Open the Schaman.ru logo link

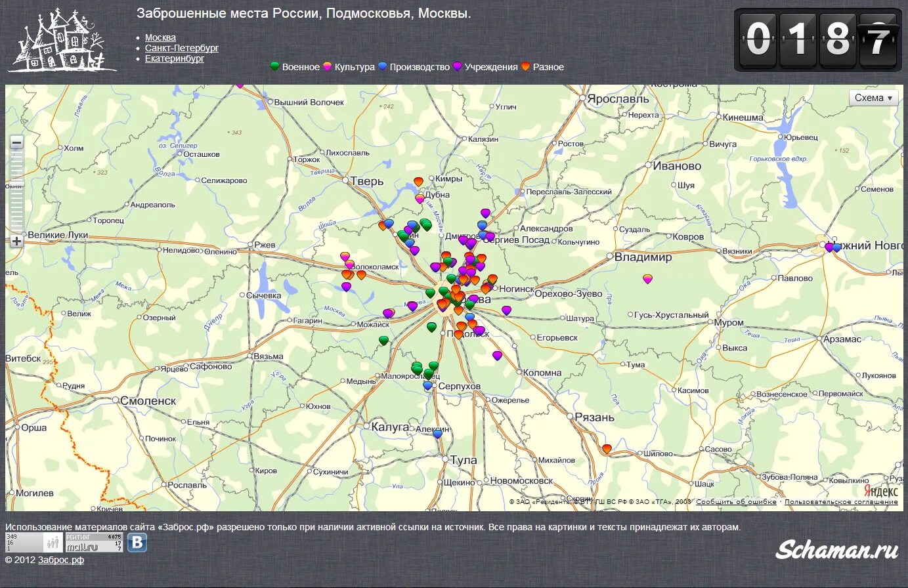837,550
